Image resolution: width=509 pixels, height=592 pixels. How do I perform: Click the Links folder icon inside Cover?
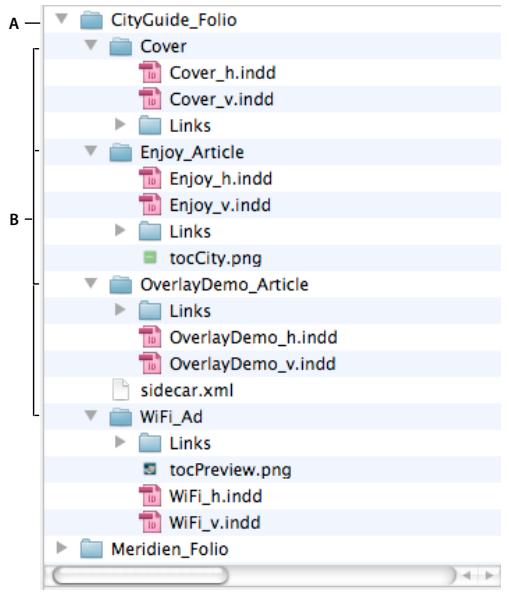(150, 126)
